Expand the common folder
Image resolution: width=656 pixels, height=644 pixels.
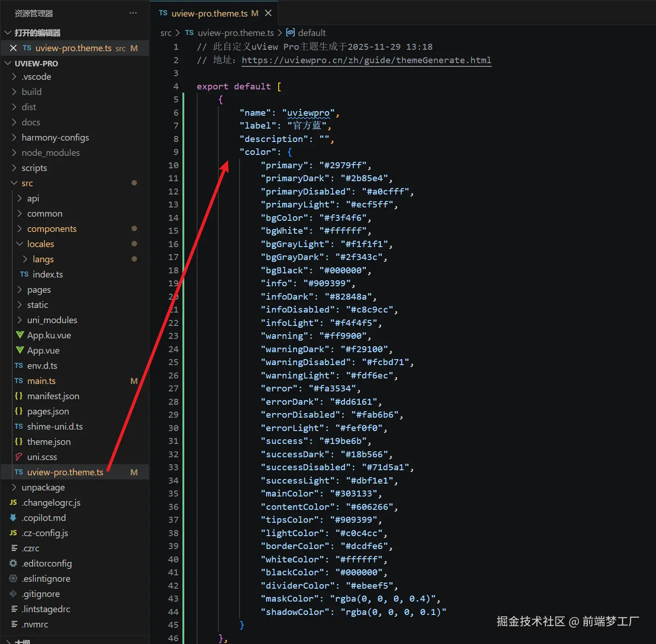[x=75, y=213]
